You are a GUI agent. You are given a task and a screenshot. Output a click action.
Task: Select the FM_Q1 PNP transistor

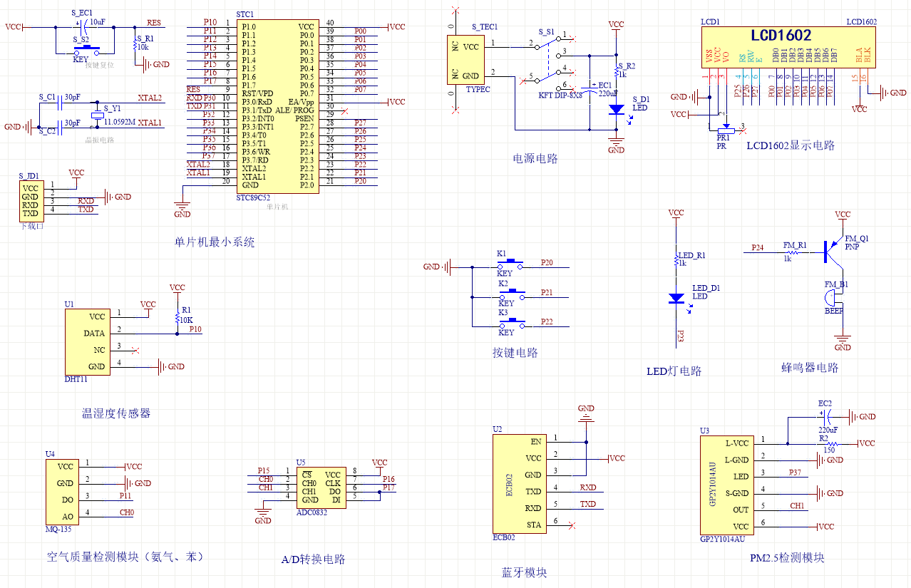coord(831,249)
